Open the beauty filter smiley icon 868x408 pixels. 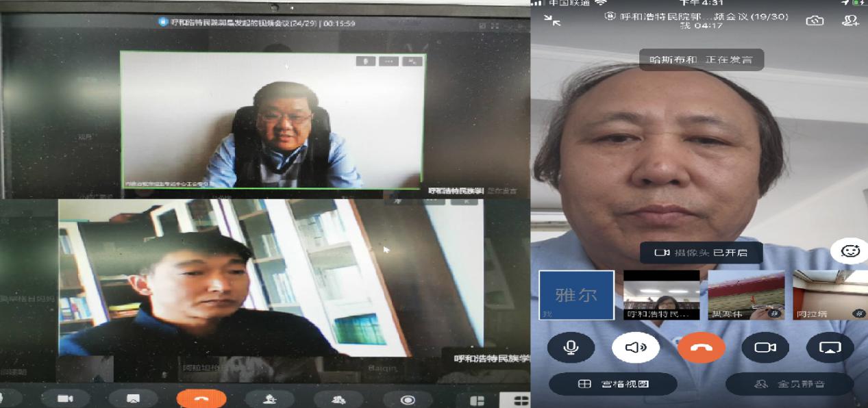tap(850, 251)
